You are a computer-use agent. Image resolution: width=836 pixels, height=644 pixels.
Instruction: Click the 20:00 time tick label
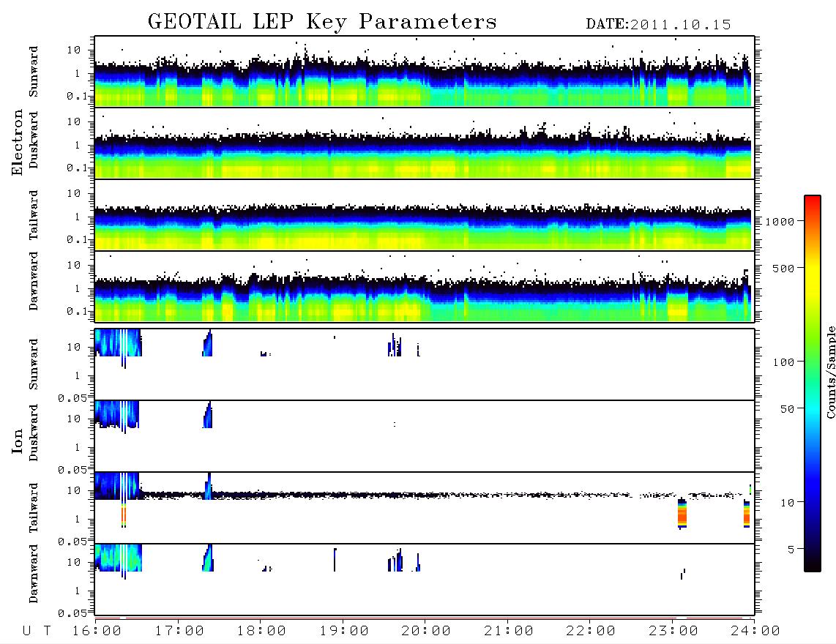click(x=426, y=632)
